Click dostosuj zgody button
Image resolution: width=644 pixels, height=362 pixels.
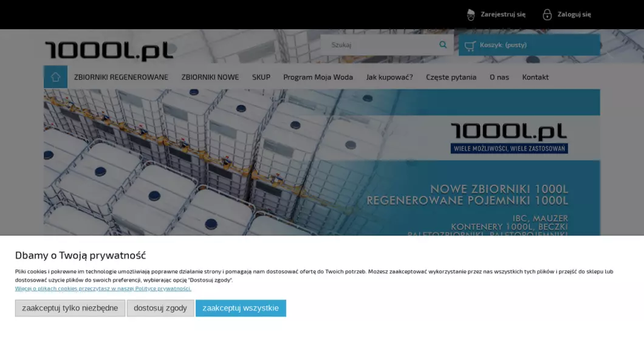[160, 308]
